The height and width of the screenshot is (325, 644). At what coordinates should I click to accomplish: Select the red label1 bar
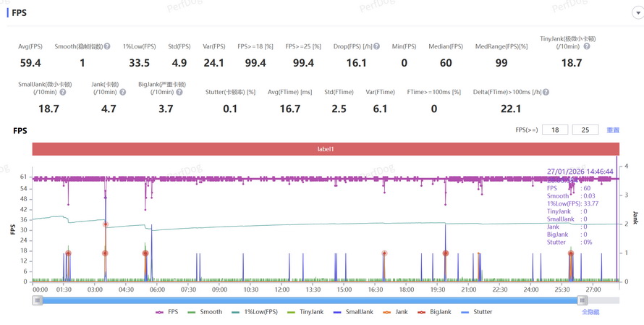pyautogui.click(x=326, y=149)
